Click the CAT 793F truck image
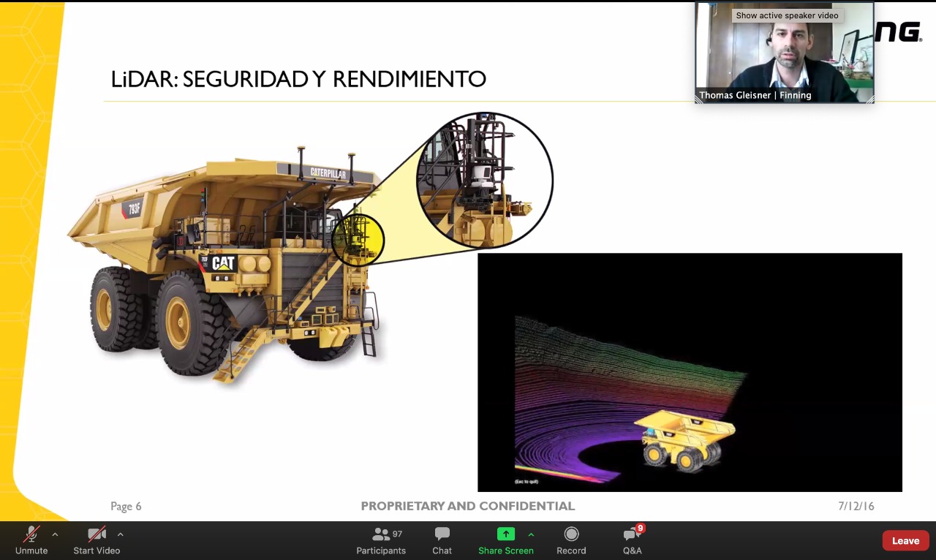The image size is (936, 560). pyautogui.click(x=226, y=264)
